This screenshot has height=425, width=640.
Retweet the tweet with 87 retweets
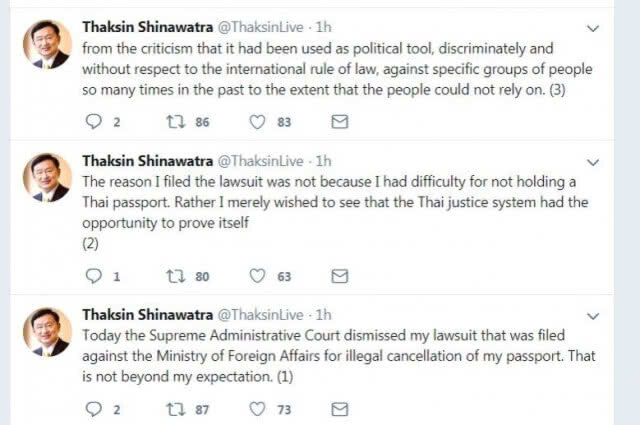176,409
